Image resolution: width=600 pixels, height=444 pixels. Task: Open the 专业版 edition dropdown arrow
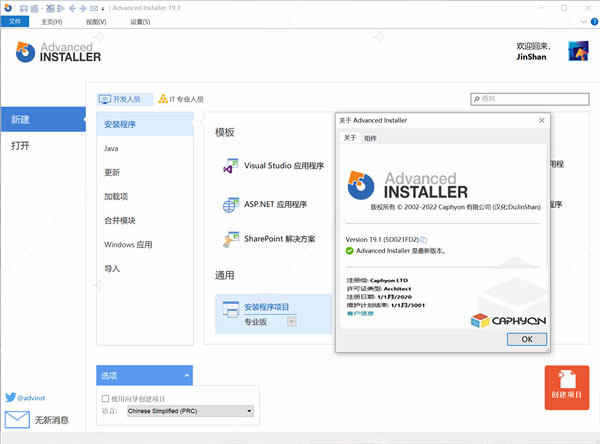(x=292, y=322)
